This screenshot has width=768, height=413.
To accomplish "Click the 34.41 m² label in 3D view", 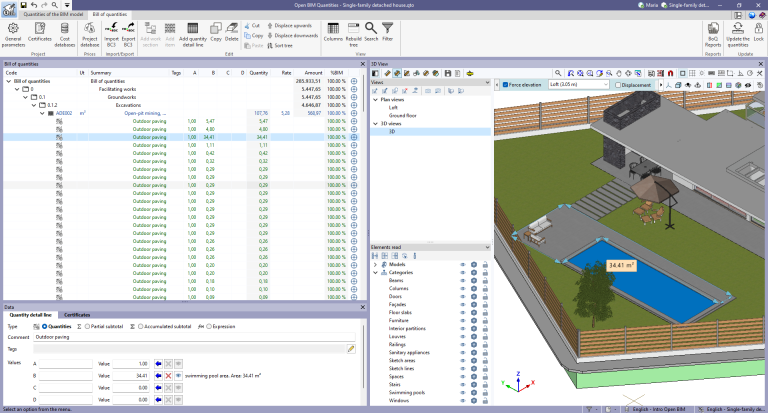I will (621, 265).
